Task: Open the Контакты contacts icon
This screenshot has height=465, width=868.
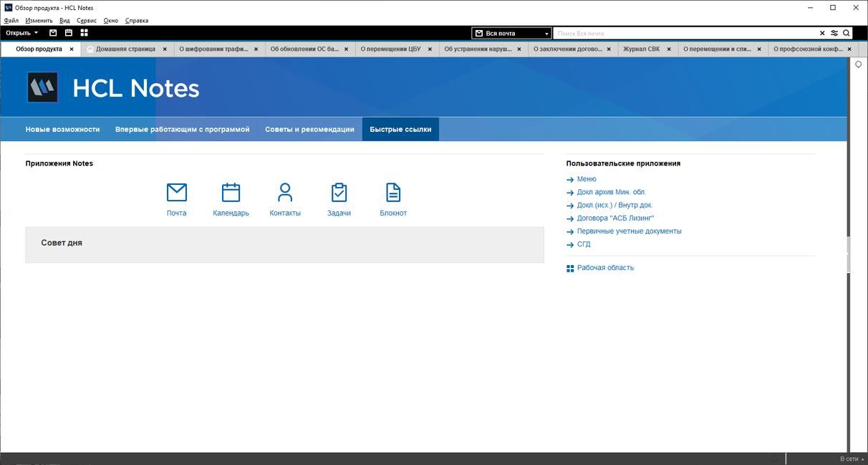Action: click(285, 193)
